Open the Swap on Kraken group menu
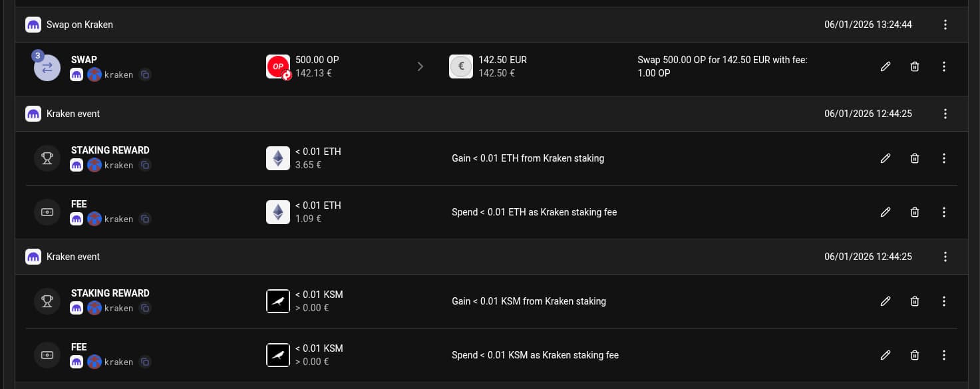 point(945,25)
